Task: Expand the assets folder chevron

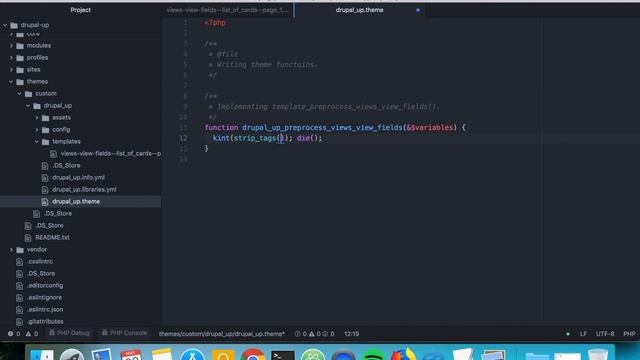Action: pos(37,118)
